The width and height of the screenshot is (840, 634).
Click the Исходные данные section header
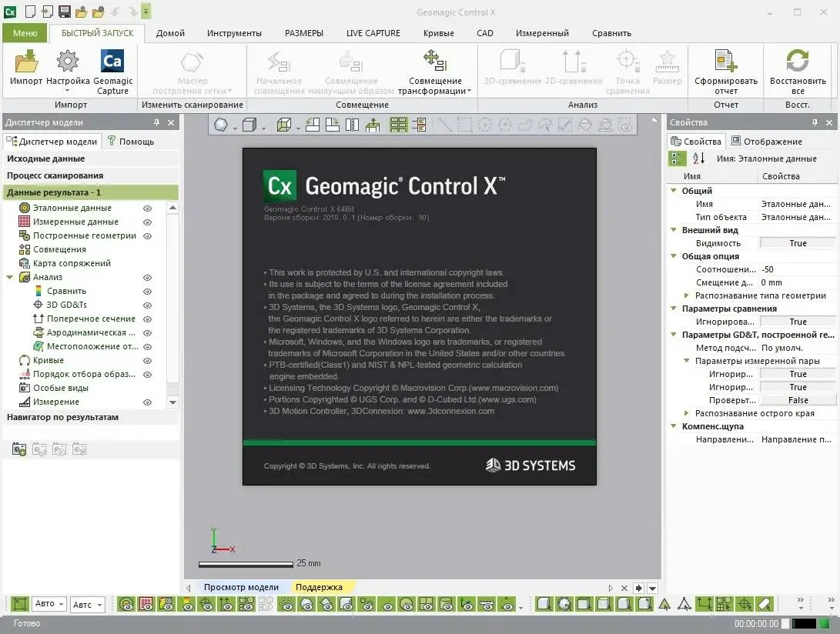point(91,158)
